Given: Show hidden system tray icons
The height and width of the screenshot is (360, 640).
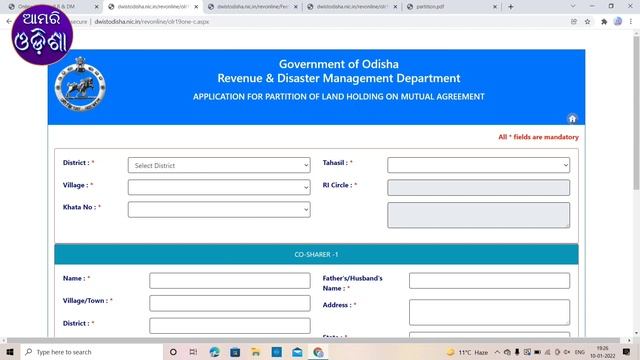Looking at the screenshot, I should [x=497, y=352].
